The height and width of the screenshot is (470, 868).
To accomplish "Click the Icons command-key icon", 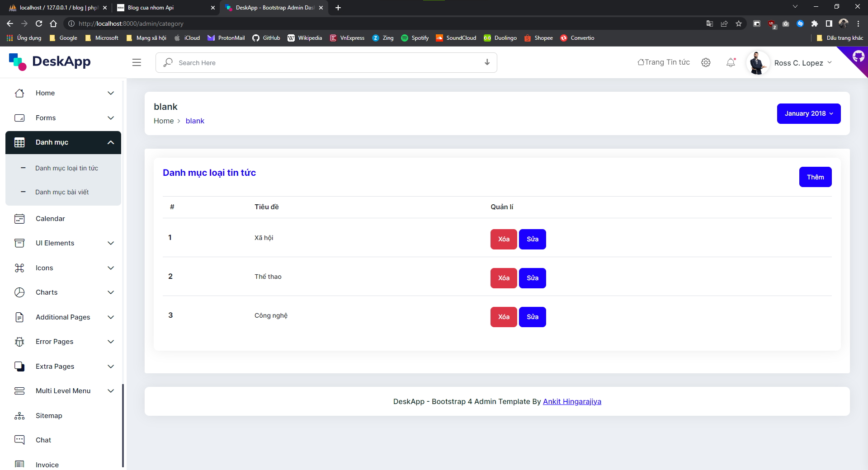I will coord(19,268).
